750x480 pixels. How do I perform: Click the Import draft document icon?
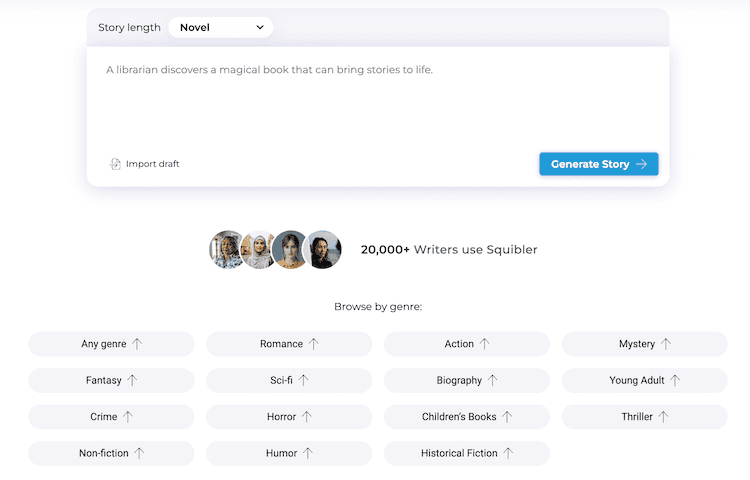pyautogui.click(x=115, y=164)
